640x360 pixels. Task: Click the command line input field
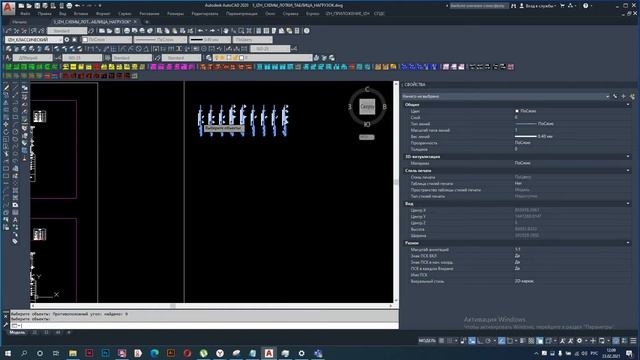tap(204, 325)
